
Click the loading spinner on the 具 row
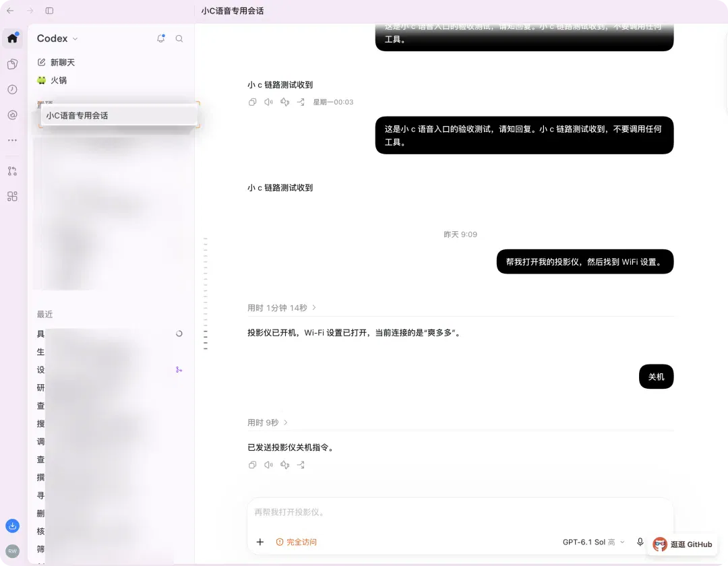click(179, 334)
